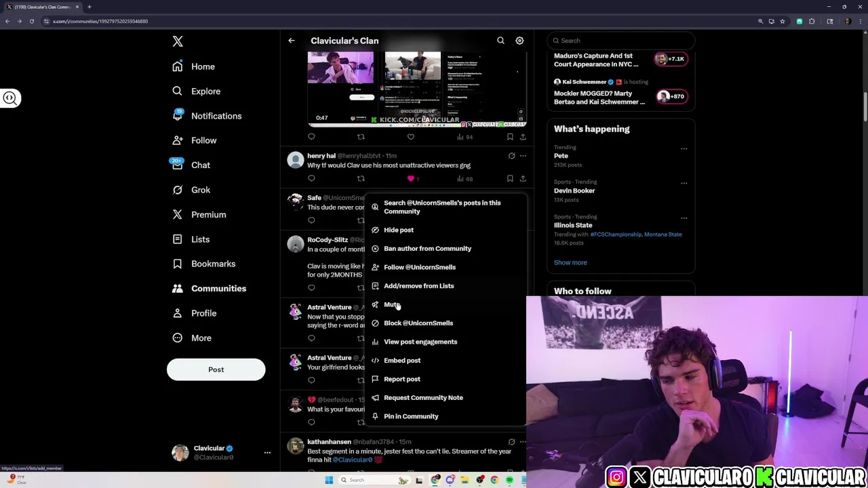Select Add/remove from Lists
The width and height of the screenshot is (868, 488).
tap(446, 286)
